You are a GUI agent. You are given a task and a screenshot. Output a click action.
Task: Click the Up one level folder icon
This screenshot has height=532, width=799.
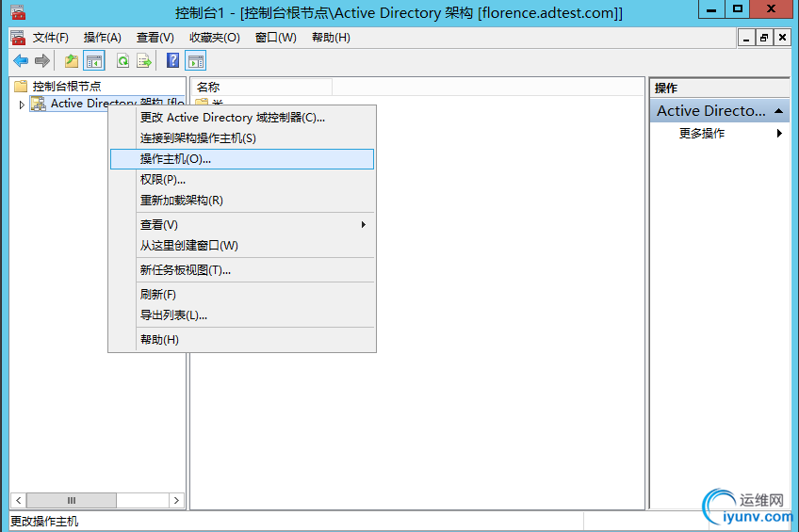point(72,61)
